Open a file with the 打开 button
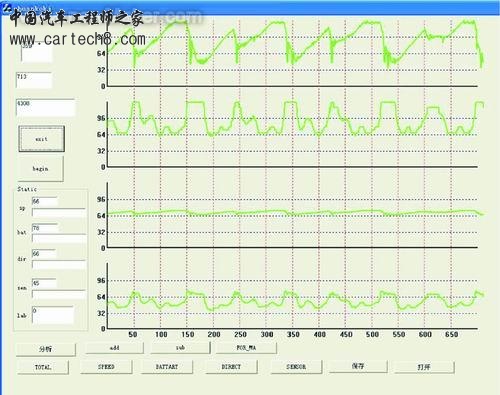500x395 pixels. (424, 367)
